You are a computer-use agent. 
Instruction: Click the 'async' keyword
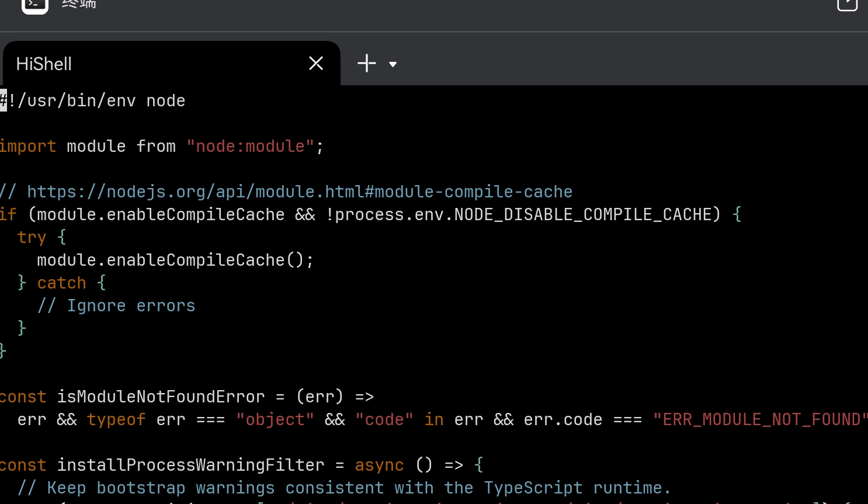click(x=379, y=465)
